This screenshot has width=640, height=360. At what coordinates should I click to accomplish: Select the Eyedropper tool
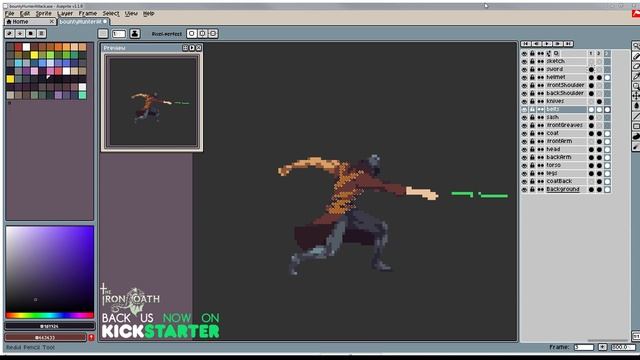[x=636, y=76]
